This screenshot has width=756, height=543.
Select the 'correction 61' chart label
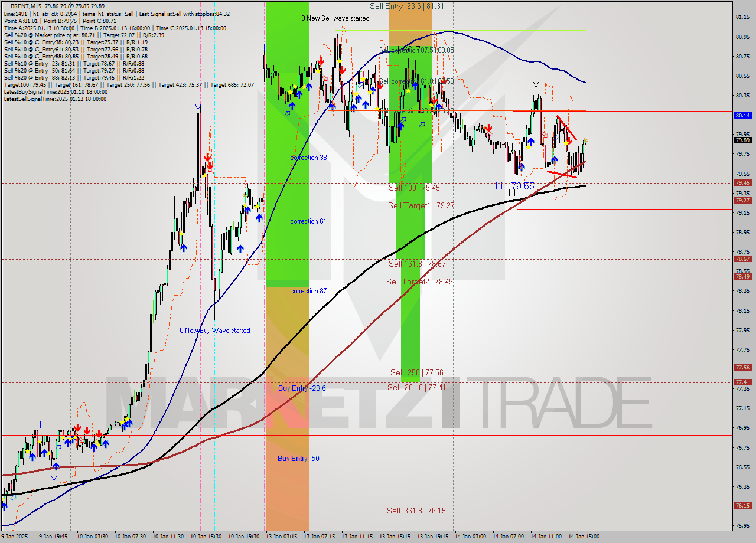(x=308, y=221)
